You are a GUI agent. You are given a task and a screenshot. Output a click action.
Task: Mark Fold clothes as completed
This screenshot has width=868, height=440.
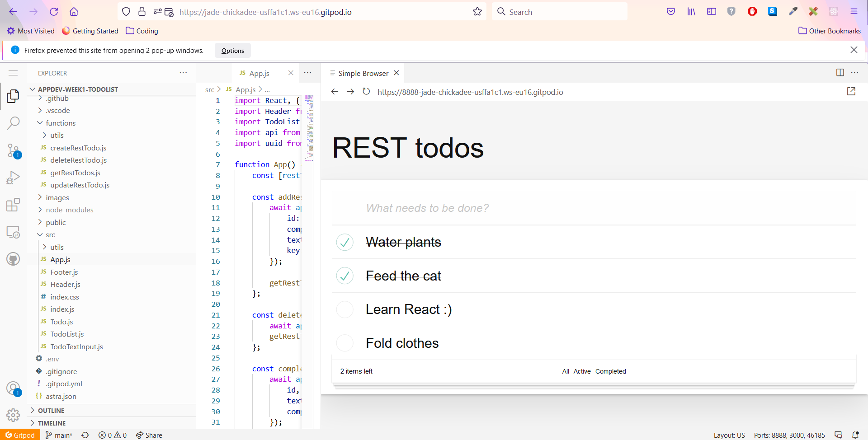(344, 343)
